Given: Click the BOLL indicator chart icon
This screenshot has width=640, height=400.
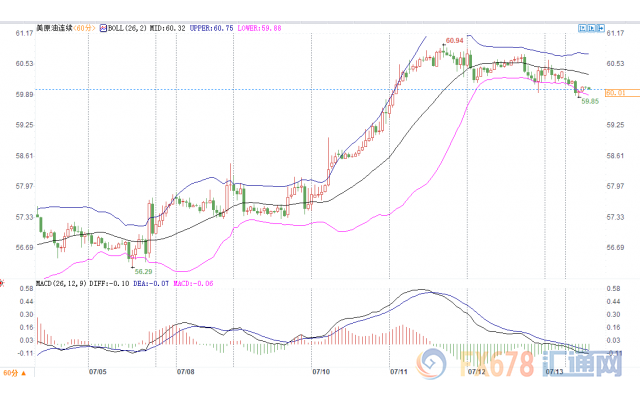Looking at the screenshot, I should click(x=103, y=28).
